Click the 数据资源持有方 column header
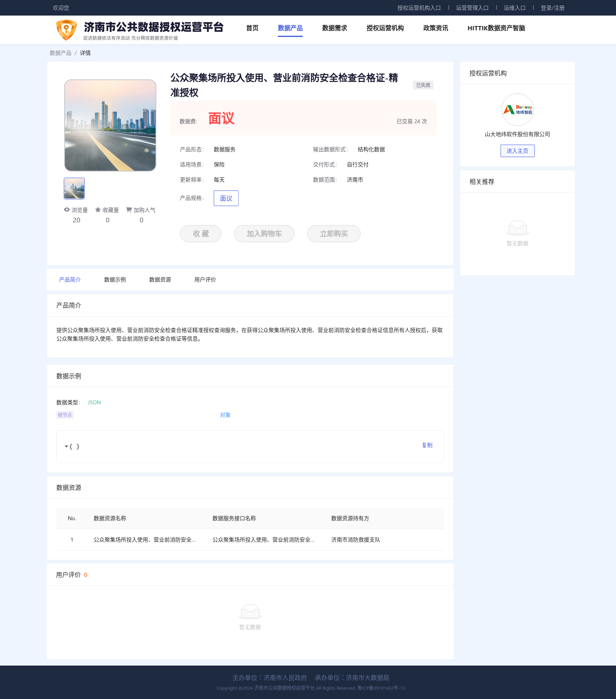616x699 pixels. pyautogui.click(x=350, y=518)
